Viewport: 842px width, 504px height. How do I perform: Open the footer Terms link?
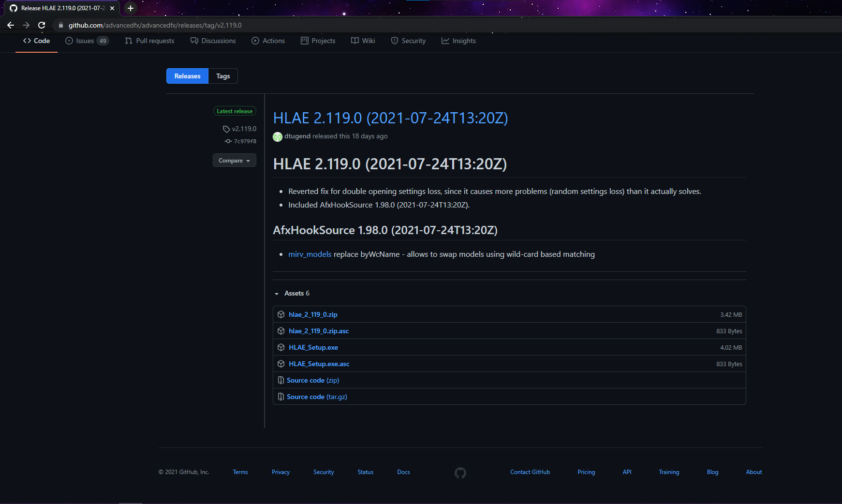(240, 472)
